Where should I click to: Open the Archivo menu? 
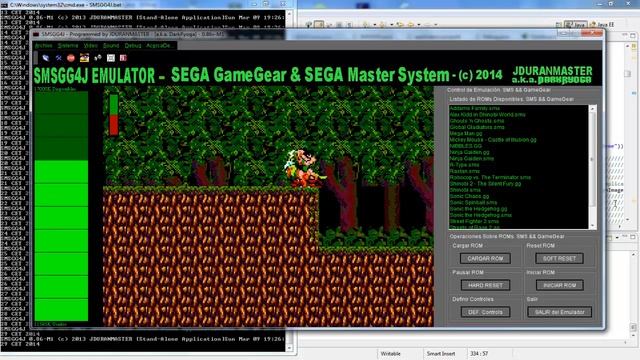click(x=44, y=45)
